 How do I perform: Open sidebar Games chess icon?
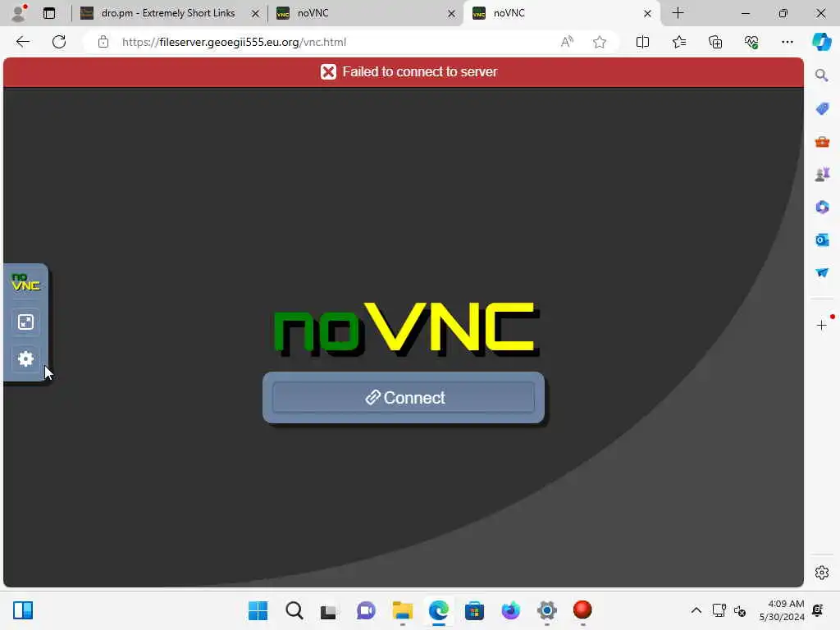(x=822, y=174)
